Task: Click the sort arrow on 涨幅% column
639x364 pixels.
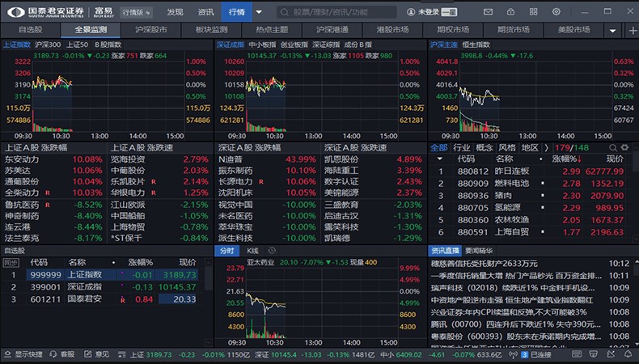Action: pos(579,159)
